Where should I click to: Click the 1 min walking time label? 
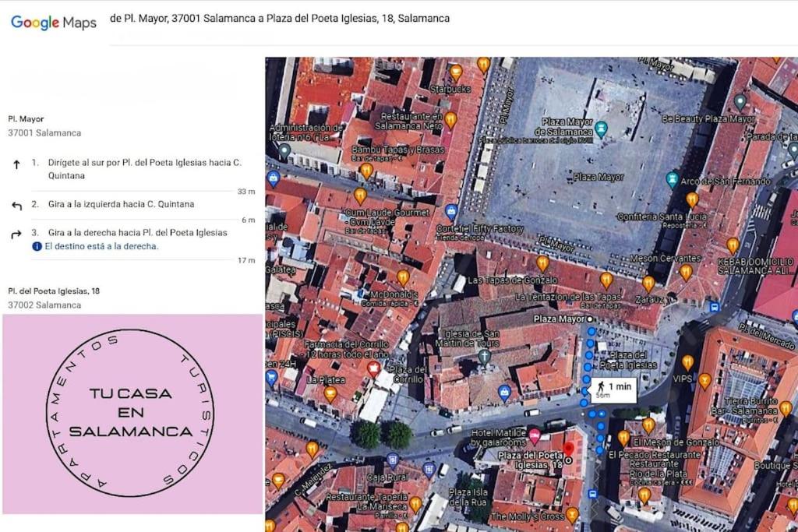tap(614, 390)
